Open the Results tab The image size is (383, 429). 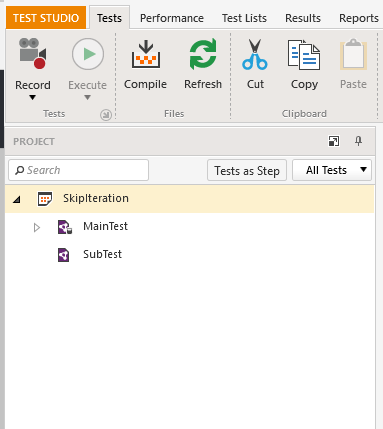[x=303, y=18]
